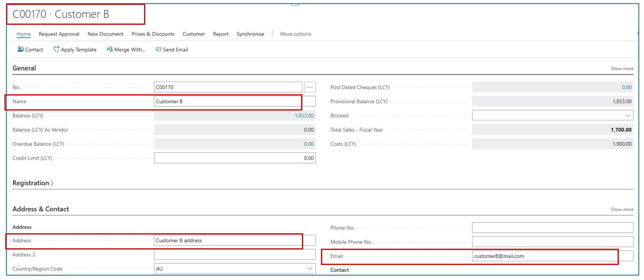Open the Synchronise menu
The image size is (644, 280).
[x=250, y=34]
